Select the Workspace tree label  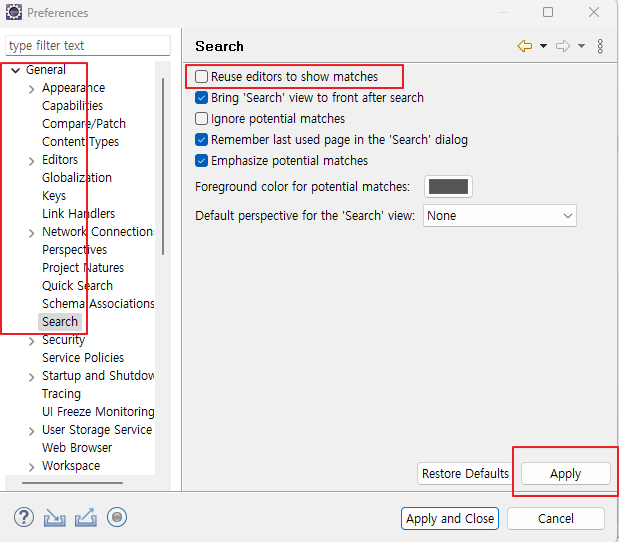click(x=71, y=466)
